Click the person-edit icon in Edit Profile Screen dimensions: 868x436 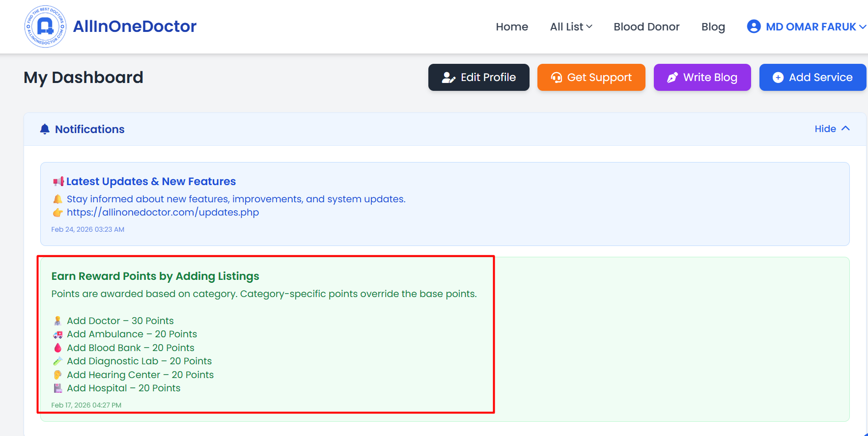click(x=448, y=78)
